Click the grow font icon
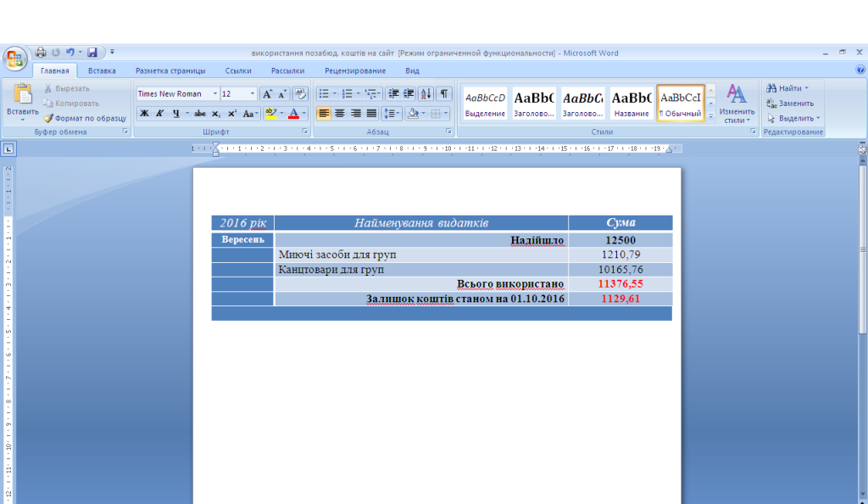868x504 pixels. pos(267,93)
